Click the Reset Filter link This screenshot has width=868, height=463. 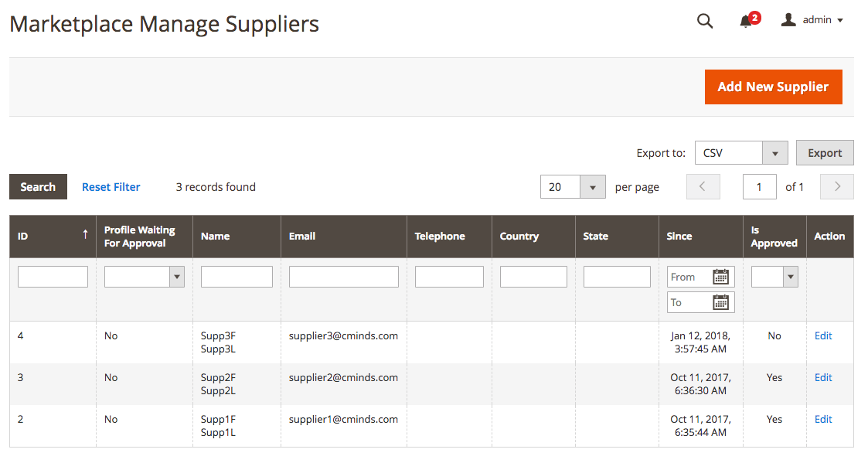pyautogui.click(x=111, y=187)
